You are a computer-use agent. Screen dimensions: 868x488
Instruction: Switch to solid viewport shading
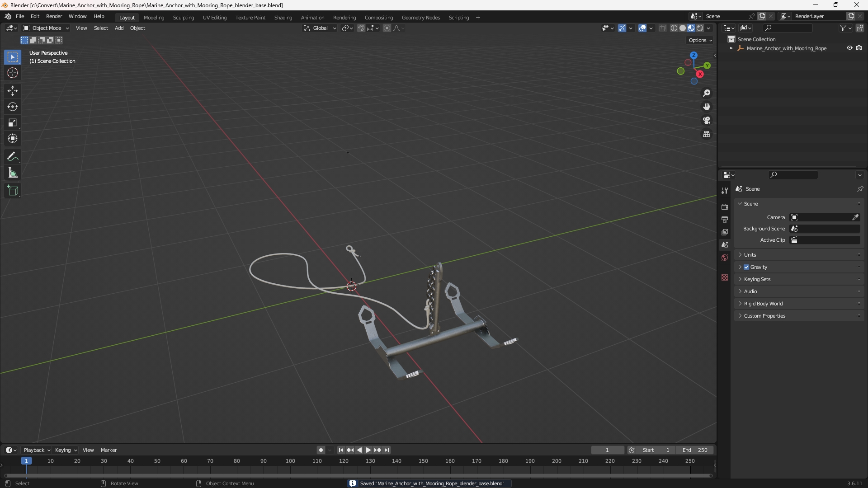tap(683, 28)
